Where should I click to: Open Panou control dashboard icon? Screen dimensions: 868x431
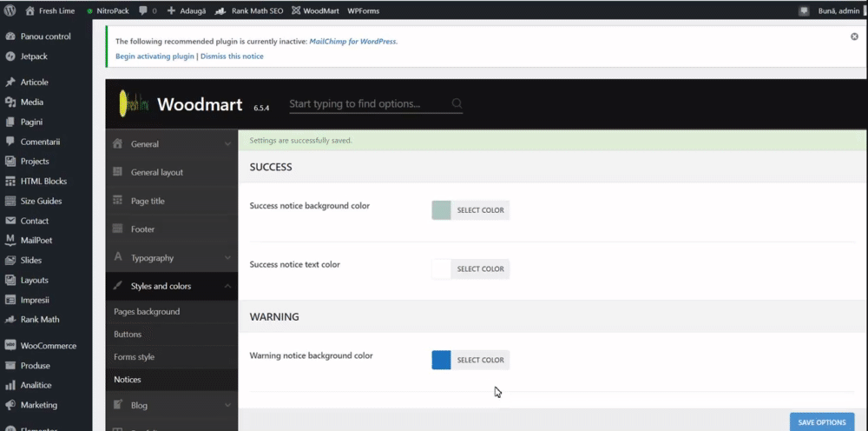click(x=10, y=36)
